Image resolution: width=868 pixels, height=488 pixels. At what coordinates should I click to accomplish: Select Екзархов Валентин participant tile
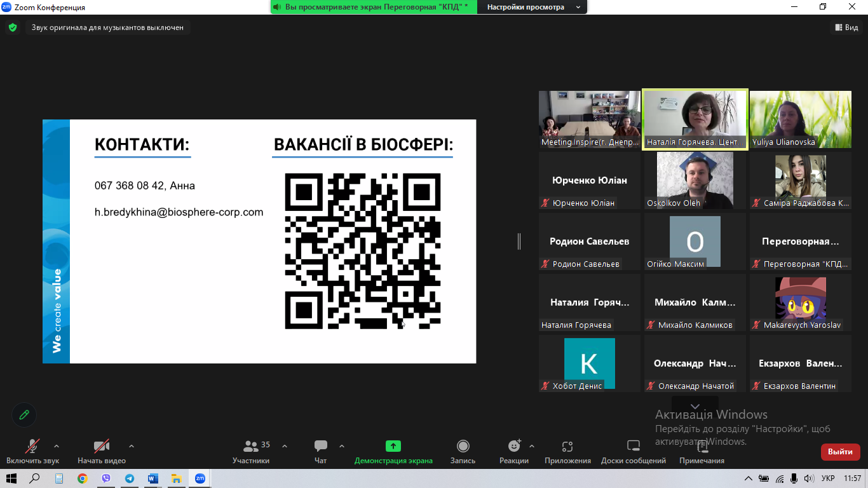click(801, 363)
